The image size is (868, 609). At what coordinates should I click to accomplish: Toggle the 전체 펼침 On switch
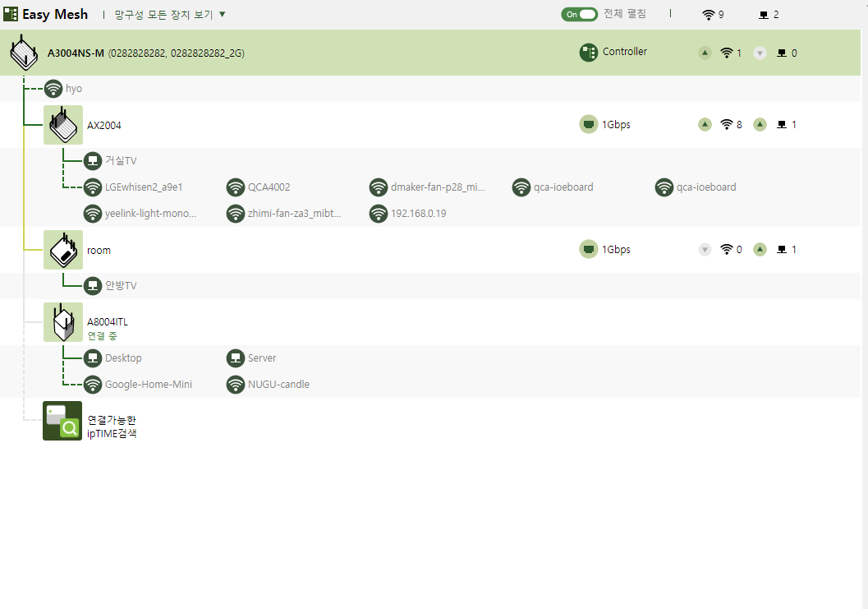pyautogui.click(x=580, y=15)
